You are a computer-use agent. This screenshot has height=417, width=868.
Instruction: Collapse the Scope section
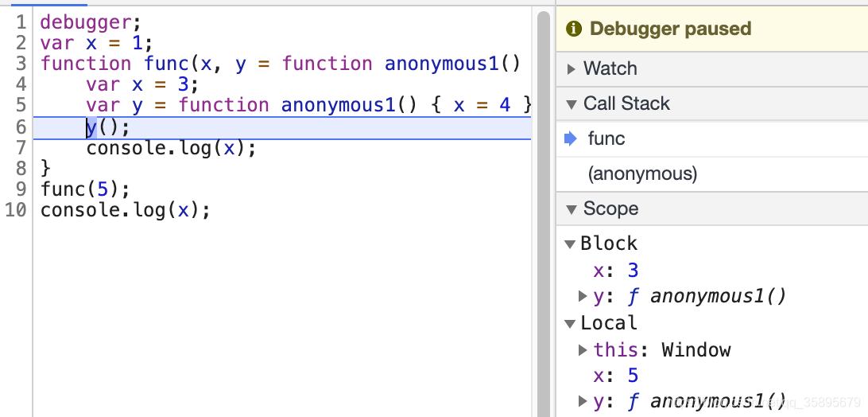572,209
